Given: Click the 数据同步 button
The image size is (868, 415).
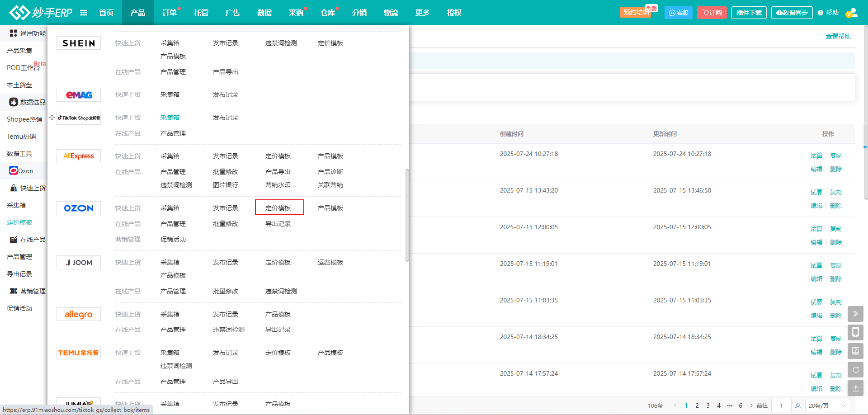Looking at the screenshot, I should pos(792,13).
